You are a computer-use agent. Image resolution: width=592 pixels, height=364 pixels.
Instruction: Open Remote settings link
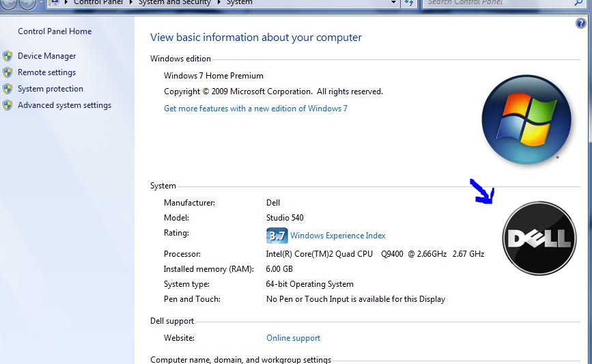47,72
